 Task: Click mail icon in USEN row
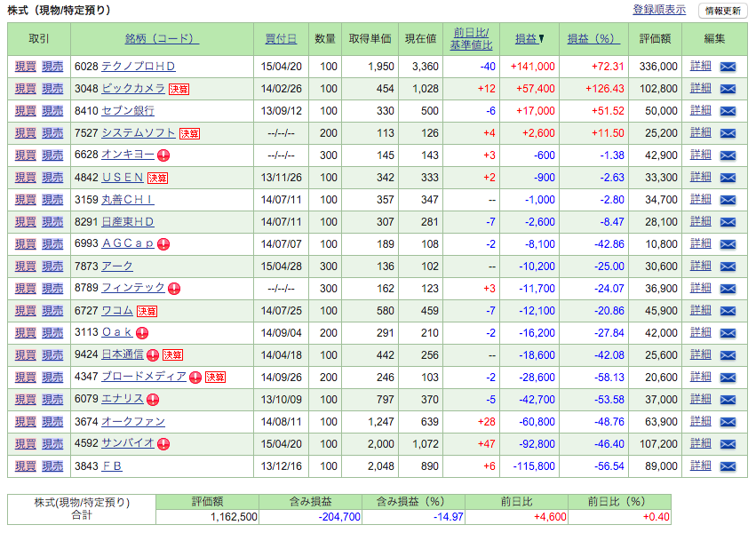tap(728, 178)
